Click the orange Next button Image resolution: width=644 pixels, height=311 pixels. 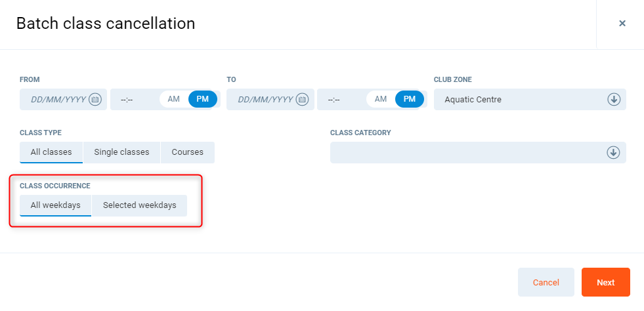tap(605, 282)
